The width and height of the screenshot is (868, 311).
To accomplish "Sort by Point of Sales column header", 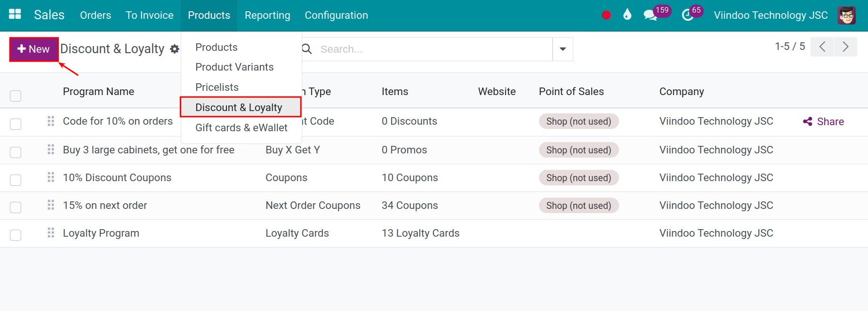I will point(571,91).
